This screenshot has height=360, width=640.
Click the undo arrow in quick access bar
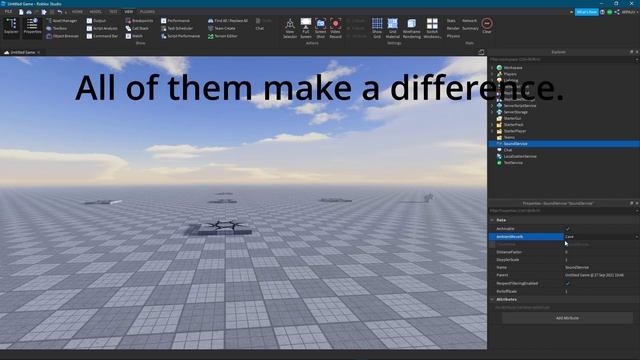[x=60, y=12]
